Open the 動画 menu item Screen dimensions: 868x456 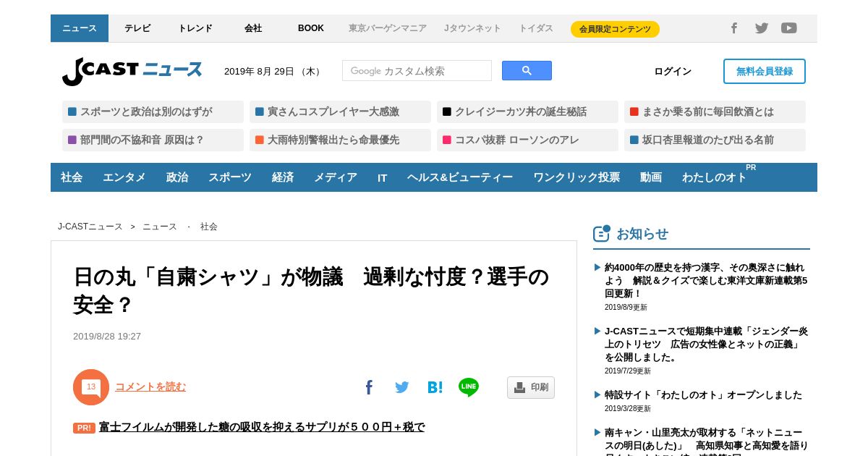point(651,177)
